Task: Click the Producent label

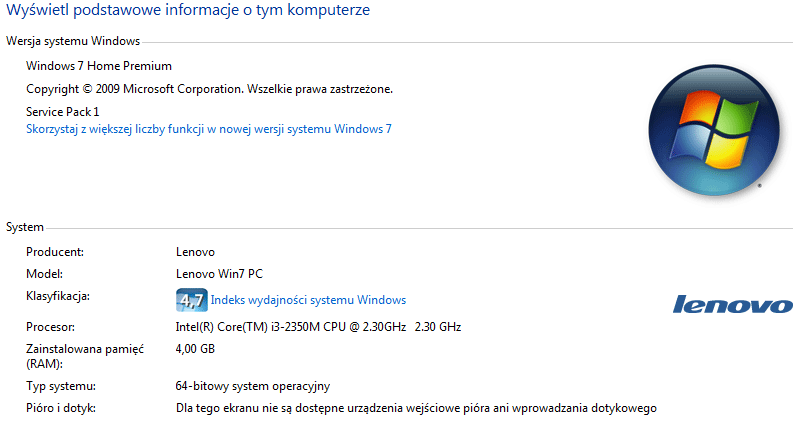Action: [55, 252]
